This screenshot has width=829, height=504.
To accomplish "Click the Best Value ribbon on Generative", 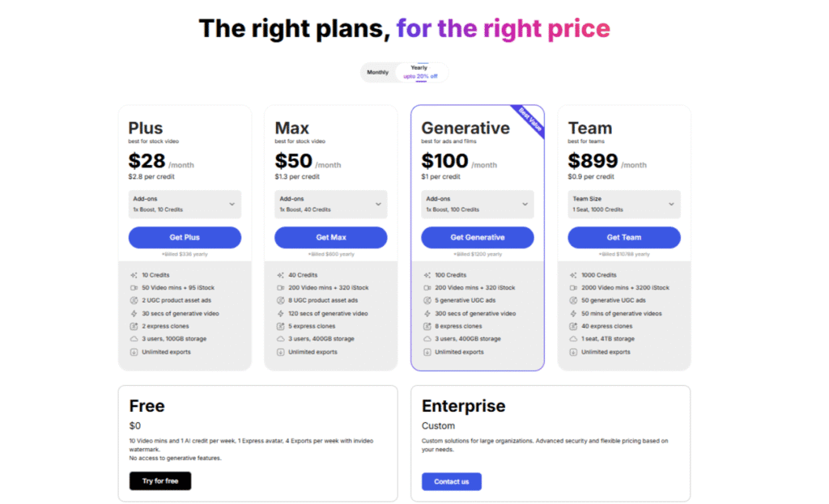I will pos(527,121).
